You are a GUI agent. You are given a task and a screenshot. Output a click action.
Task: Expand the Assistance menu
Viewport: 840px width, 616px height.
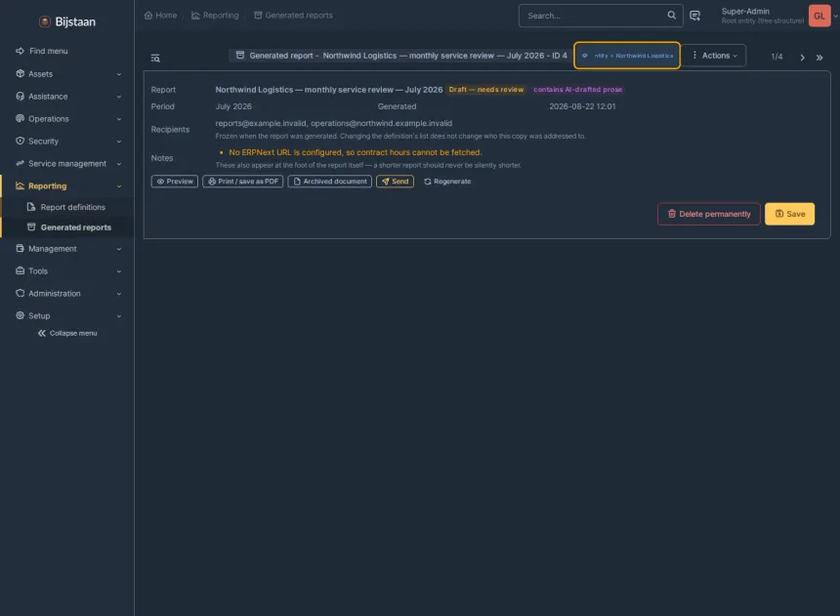pyautogui.click(x=67, y=97)
